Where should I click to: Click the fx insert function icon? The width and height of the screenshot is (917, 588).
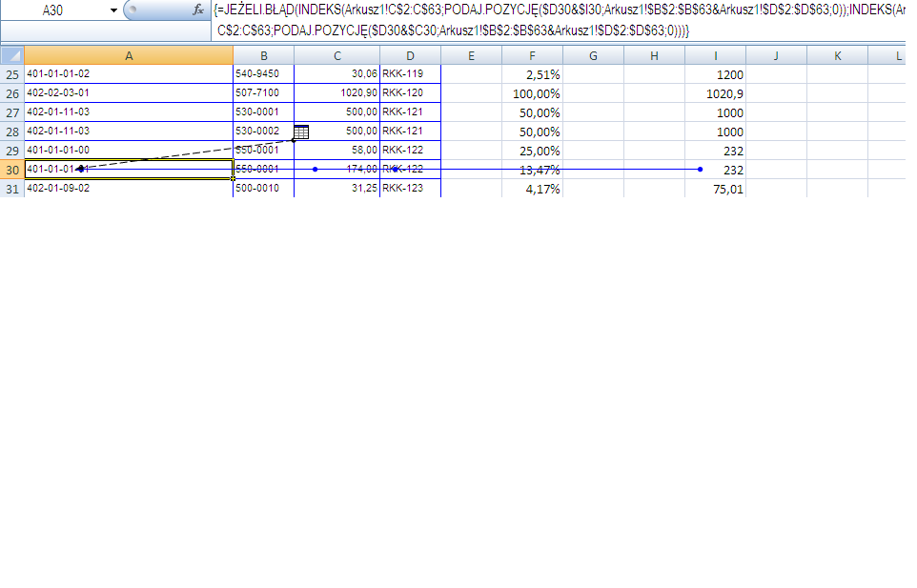[x=198, y=10]
